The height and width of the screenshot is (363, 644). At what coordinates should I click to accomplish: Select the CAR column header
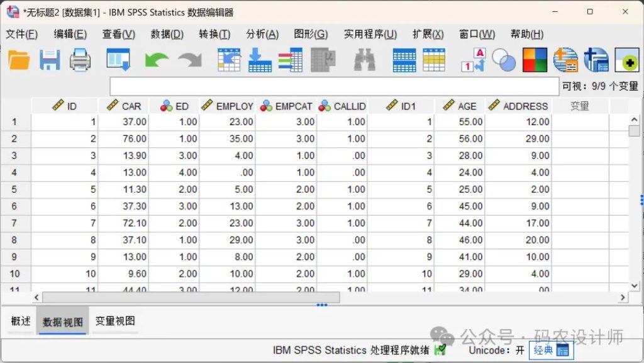tap(125, 106)
